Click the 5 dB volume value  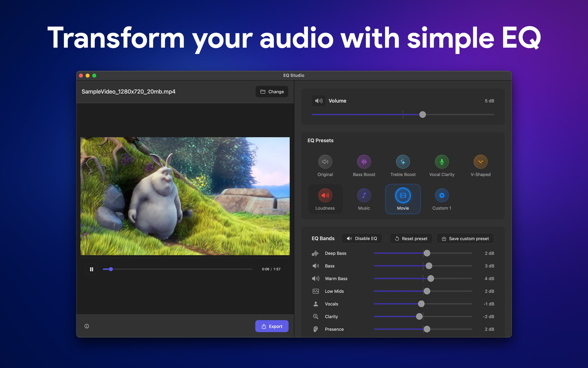489,101
